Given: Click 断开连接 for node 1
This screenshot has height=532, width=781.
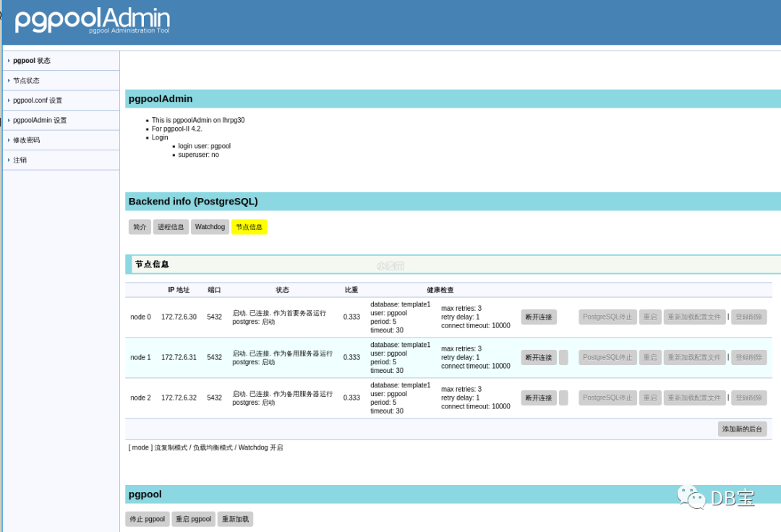Looking at the screenshot, I should (x=539, y=357).
